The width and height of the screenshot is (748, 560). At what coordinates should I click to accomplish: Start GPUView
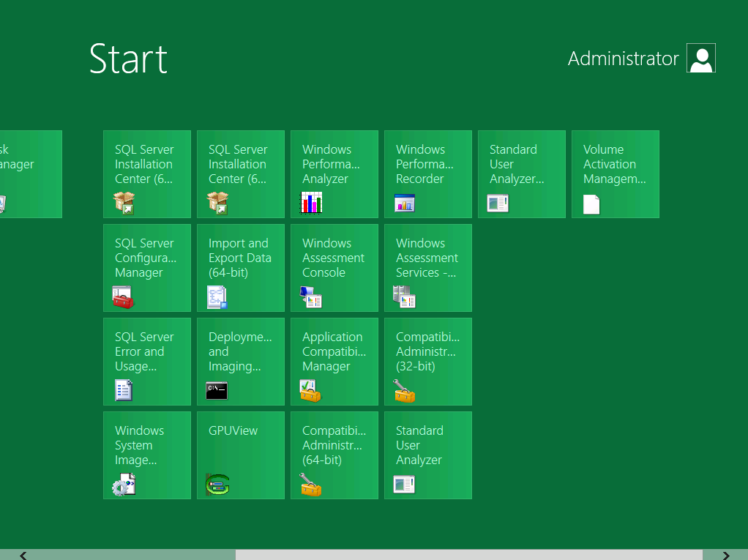click(x=240, y=455)
